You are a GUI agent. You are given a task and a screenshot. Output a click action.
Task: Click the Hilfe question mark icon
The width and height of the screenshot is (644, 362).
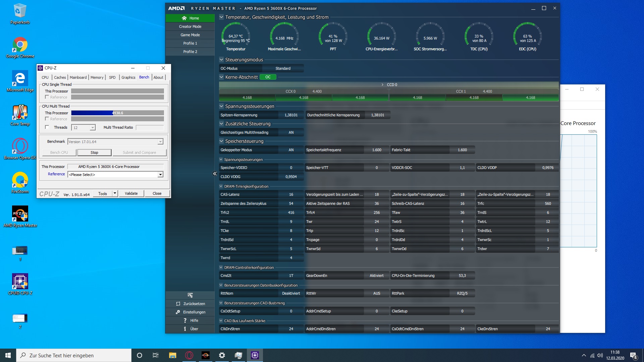pyautogui.click(x=185, y=320)
